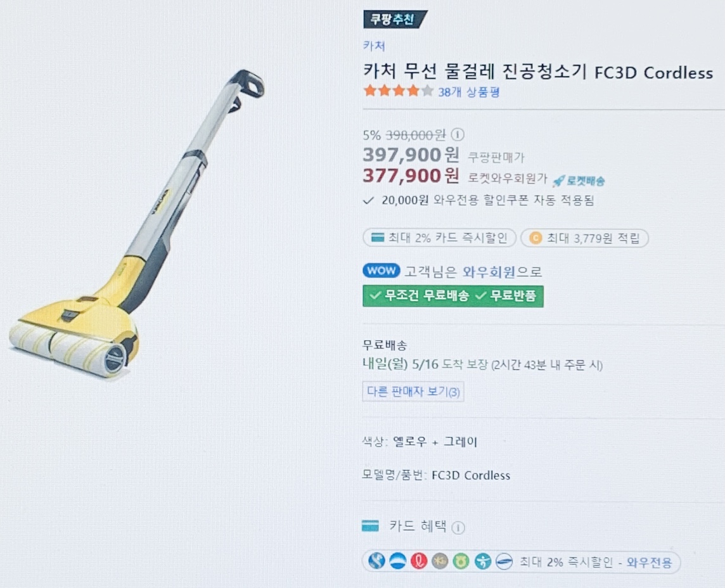The width and height of the screenshot is (725, 588).
Task: Click the 최대 2% 카드 즉시할인 badge
Action: click(439, 238)
